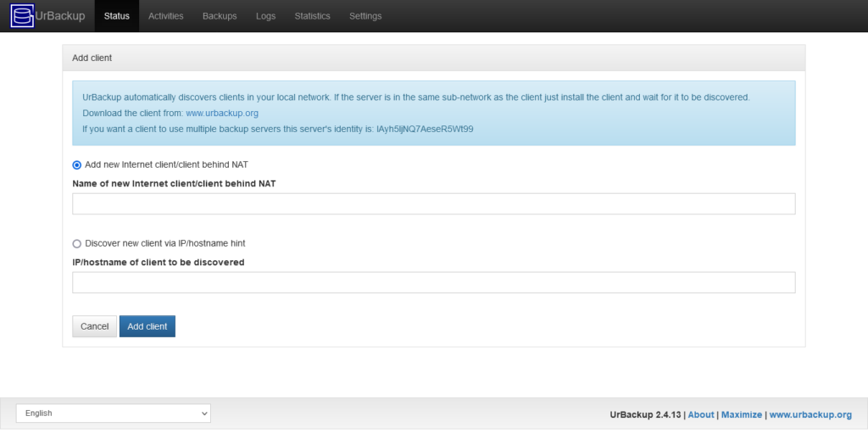
Task: Open the Settings tab
Action: coord(365,16)
